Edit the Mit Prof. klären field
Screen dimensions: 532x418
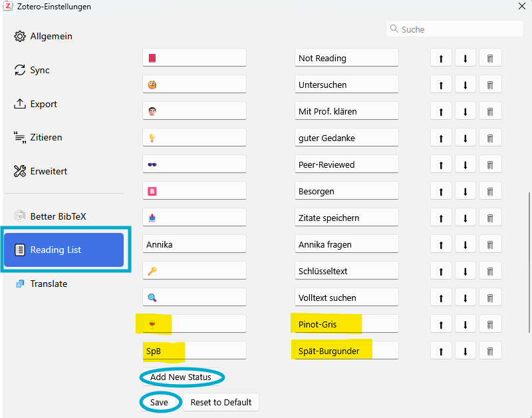coord(346,111)
